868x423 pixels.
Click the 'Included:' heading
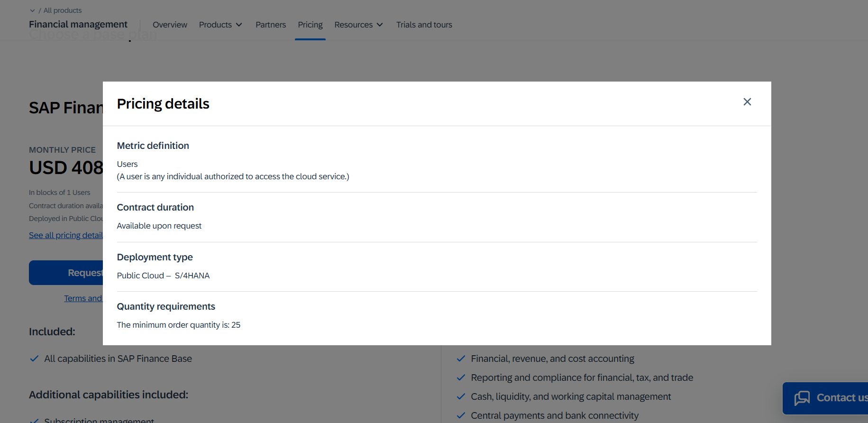(x=52, y=331)
